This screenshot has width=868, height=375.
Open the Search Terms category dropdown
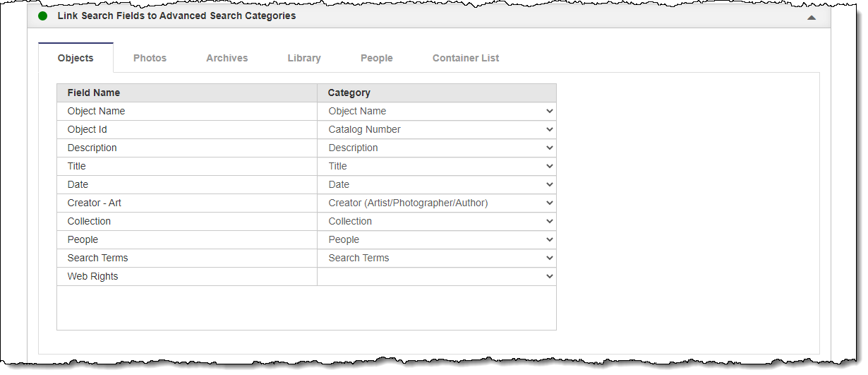[437, 258]
